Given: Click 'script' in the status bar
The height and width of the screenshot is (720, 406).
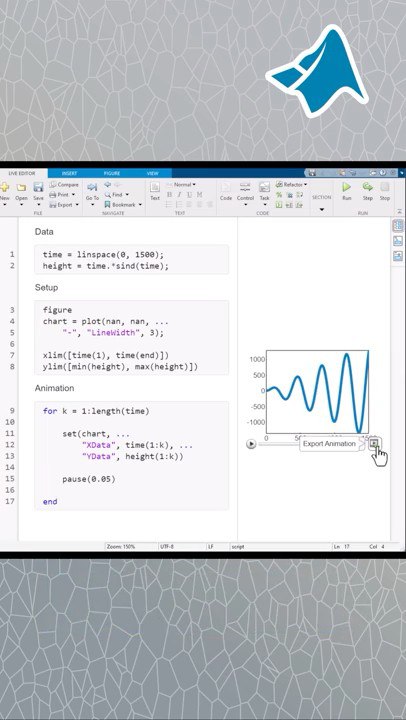Looking at the screenshot, I should click(238, 547).
